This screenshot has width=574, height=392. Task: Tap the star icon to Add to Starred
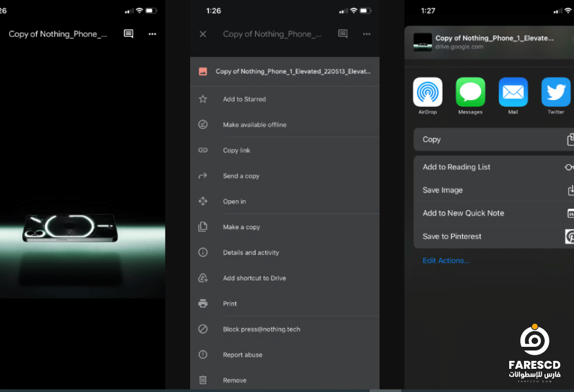[203, 99]
